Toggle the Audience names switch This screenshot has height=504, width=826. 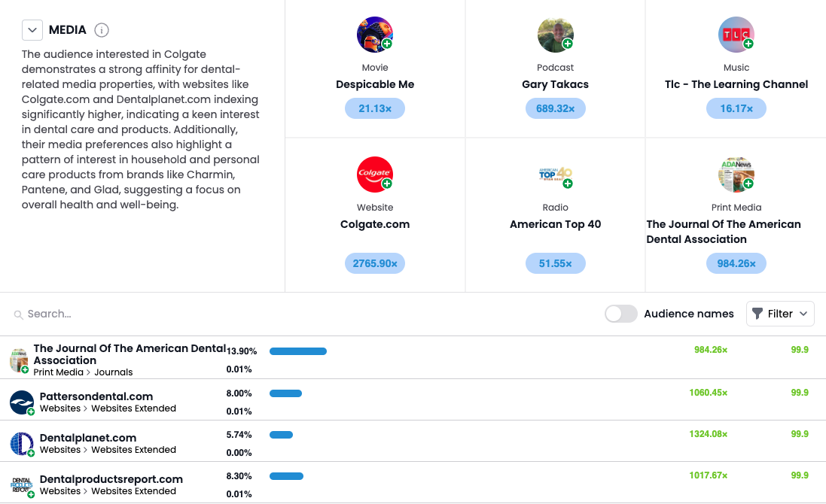[x=621, y=314]
